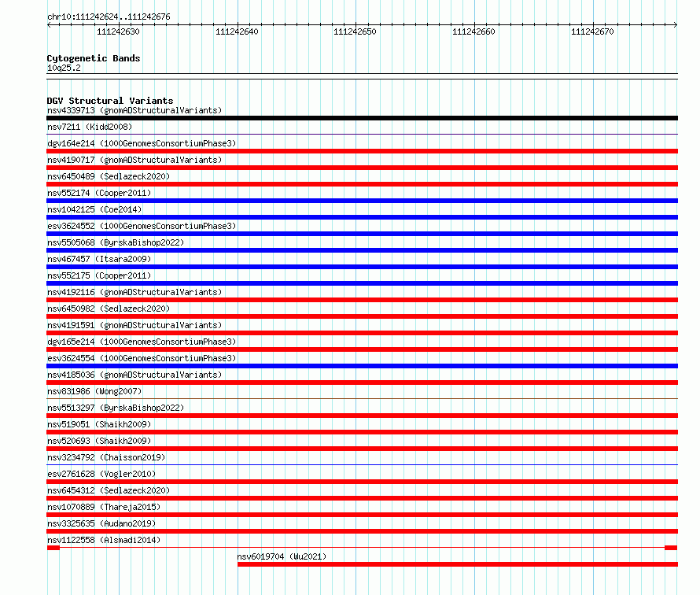
Task: Open nsv1042125 (Coe2014) variant
Action: (x=94, y=209)
